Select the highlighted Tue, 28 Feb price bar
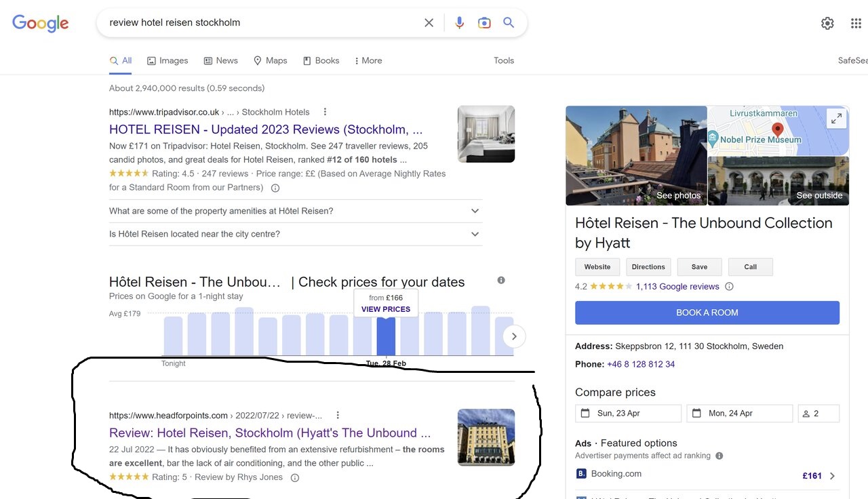The width and height of the screenshot is (868, 499). (386, 336)
